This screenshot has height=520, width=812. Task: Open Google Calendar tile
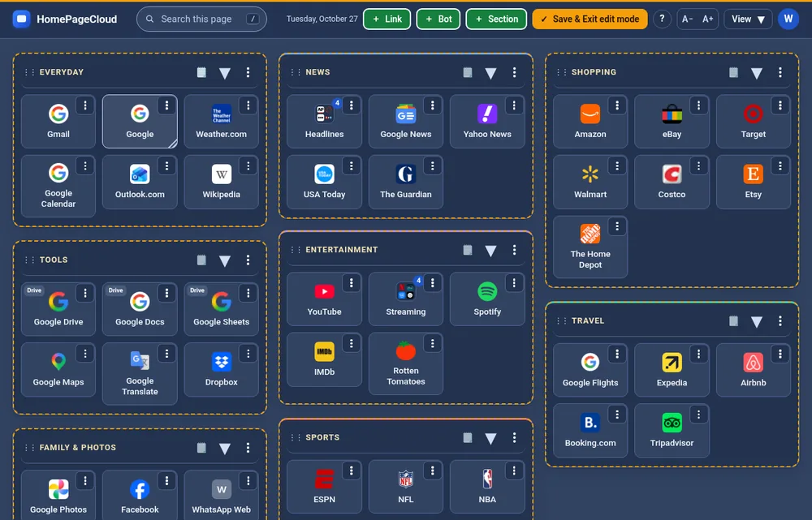click(58, 187)
